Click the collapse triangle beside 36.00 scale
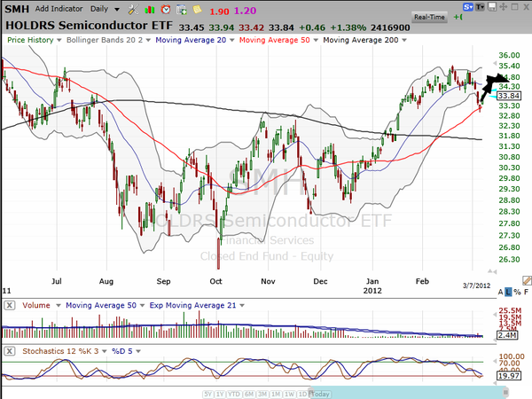 coord(495,63)
